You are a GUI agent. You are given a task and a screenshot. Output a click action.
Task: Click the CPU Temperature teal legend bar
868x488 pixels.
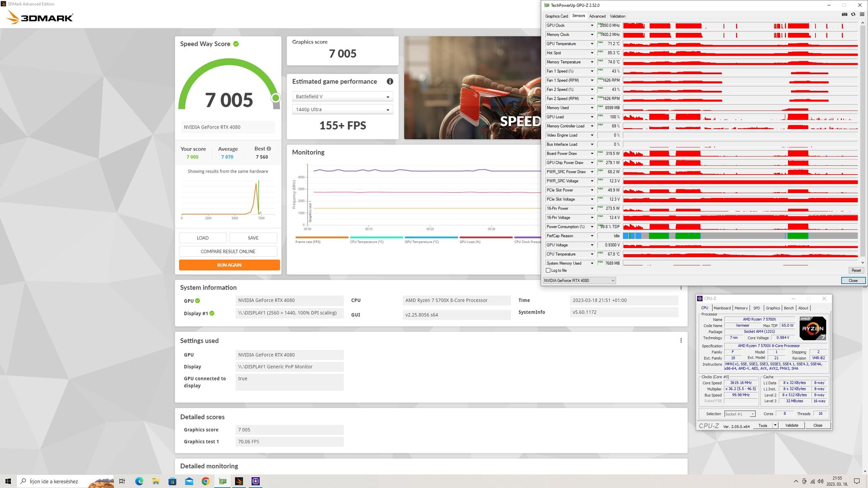[x=376, y=237]
